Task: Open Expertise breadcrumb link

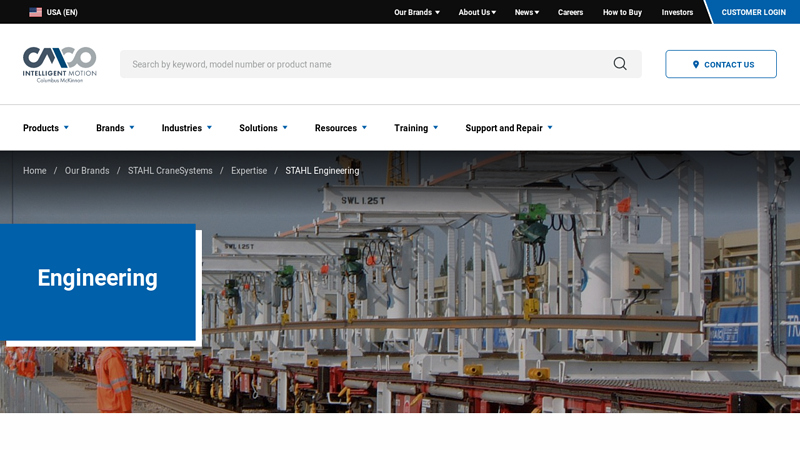Action: 249,171
